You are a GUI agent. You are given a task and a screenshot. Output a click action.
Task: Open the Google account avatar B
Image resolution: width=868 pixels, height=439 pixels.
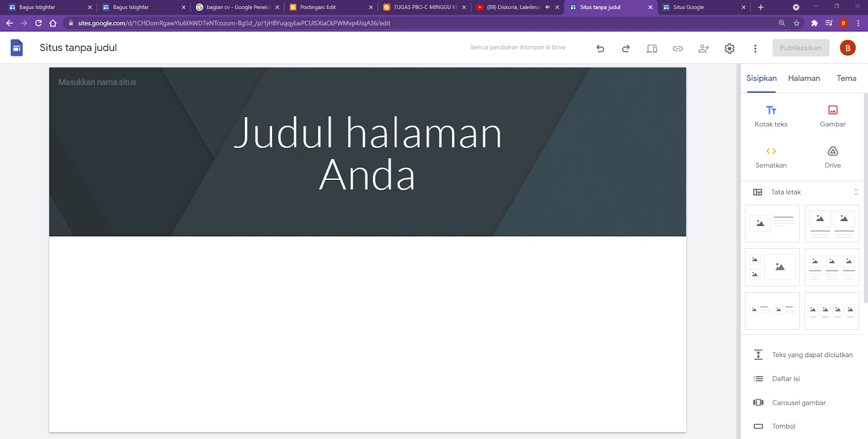point(848,48)
